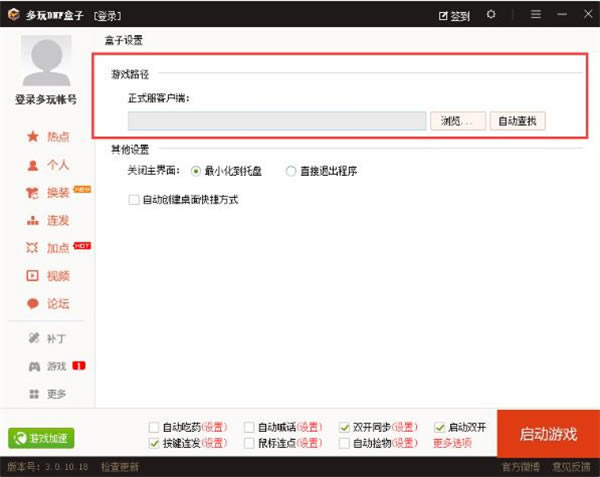Screen dimensions: 600x477
Task: Click the 浏览... browse button
Action: tap(458, 121)
